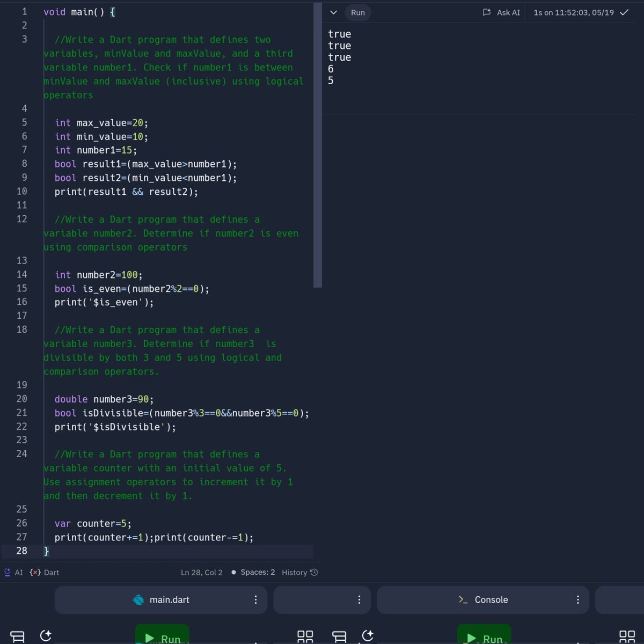Screen dimensions: 644x644
Task: Click the comment about divisible by 3 and 5
Action: [x=163, y=351]
